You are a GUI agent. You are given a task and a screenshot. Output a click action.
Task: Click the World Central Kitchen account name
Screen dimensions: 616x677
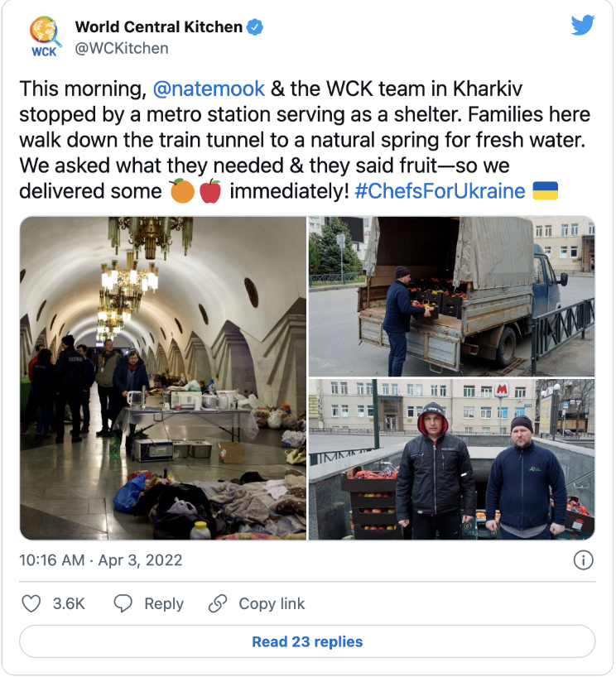(158, 27)
